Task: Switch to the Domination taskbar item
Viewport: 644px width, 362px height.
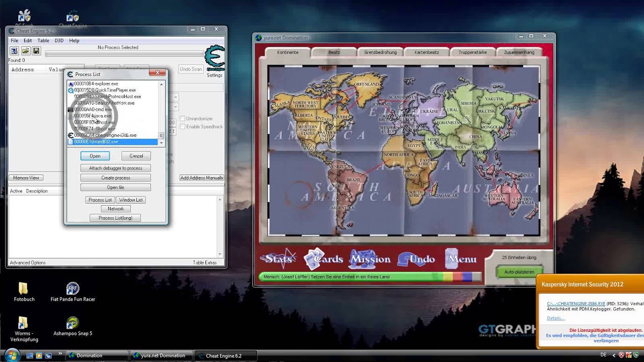Action: point(97,355)
